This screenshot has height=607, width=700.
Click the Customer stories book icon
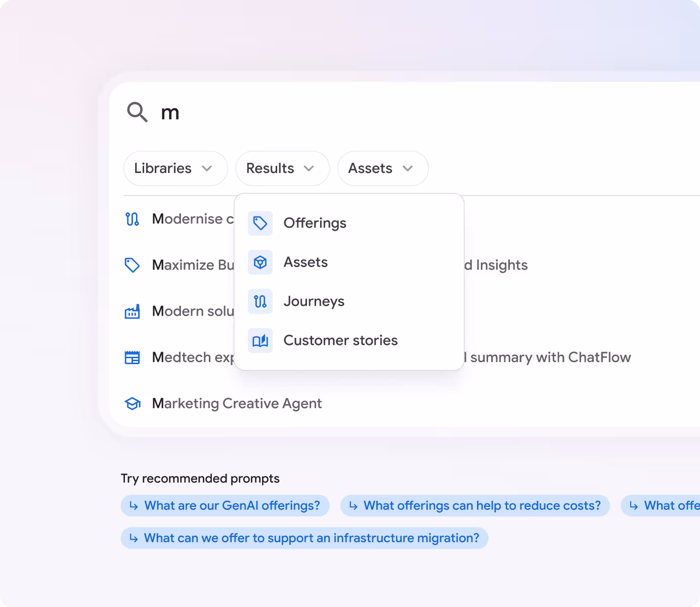pyautogui.click(x=260, y=340)
